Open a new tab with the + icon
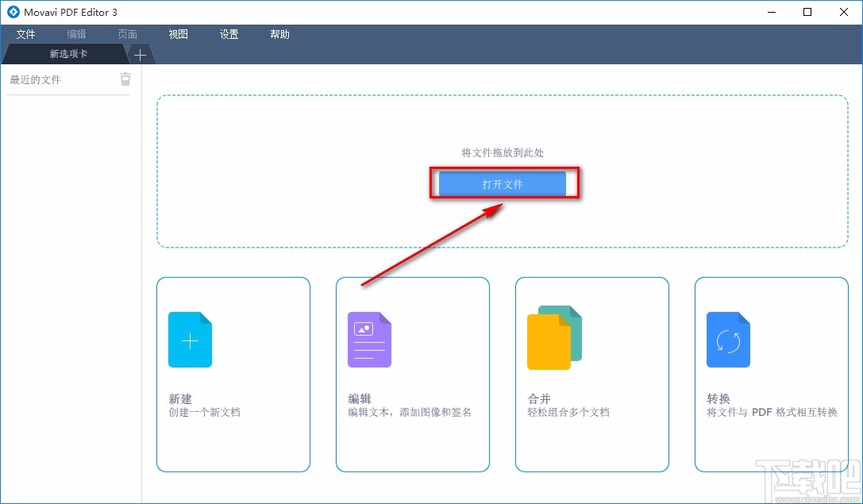Image resolution: width=863 pixels, height=504 pixels. [140, 55]
